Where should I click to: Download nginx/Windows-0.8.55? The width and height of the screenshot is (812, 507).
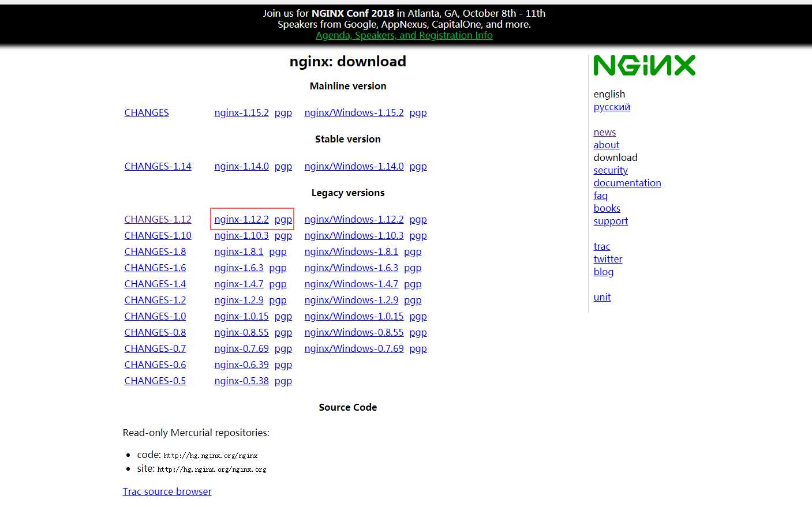point(354,332)
